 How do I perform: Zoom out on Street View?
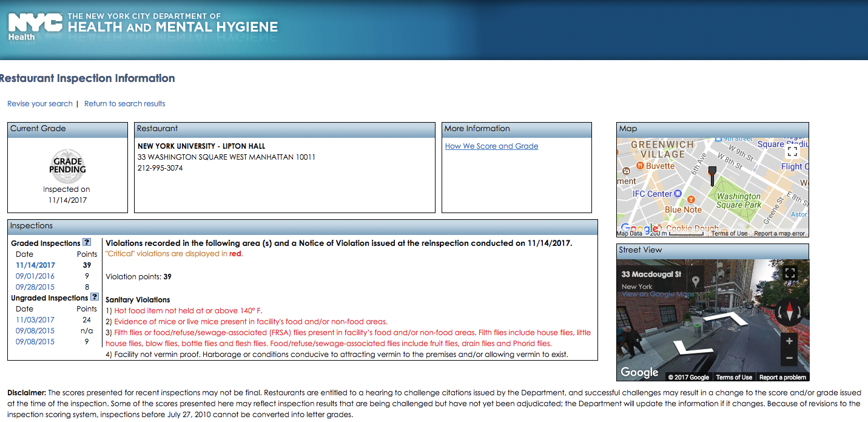pyautogui.click(x=789, y=358)
